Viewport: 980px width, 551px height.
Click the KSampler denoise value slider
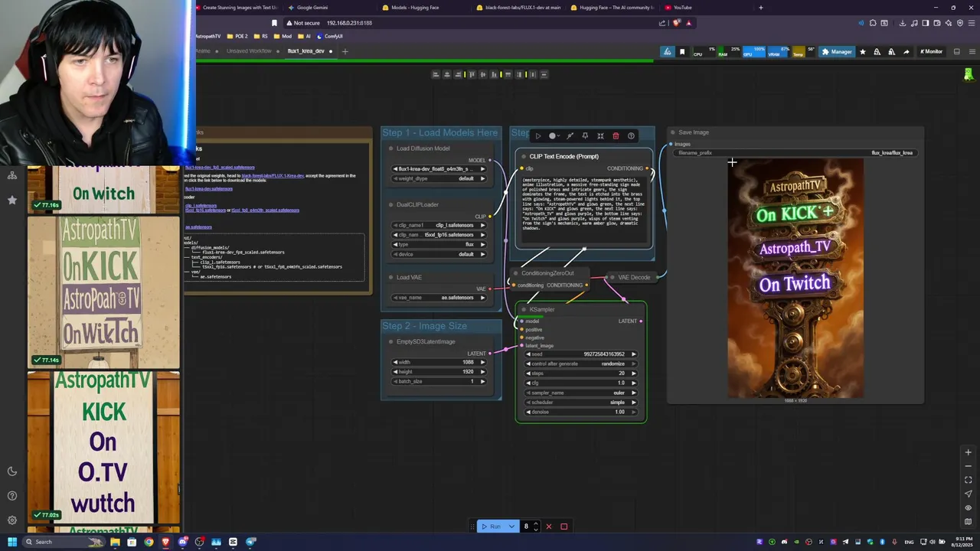click(x=581, y=412)
